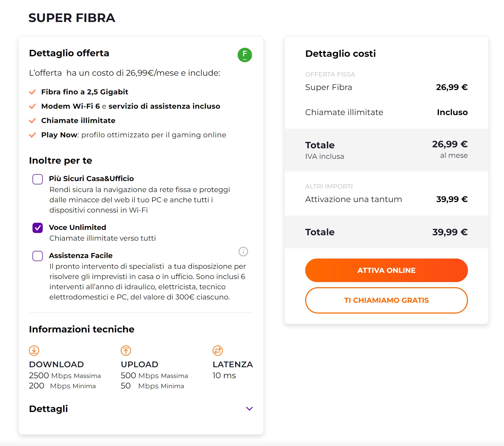Click the checkmark beside Chiamate illimitate

(32, 120)
